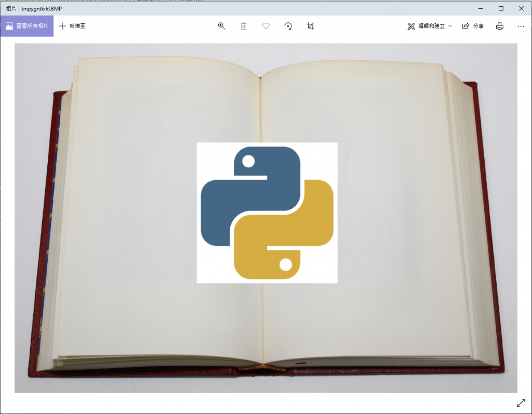
Task: Click the Python logo in the photo
Action: coord(267,213)
